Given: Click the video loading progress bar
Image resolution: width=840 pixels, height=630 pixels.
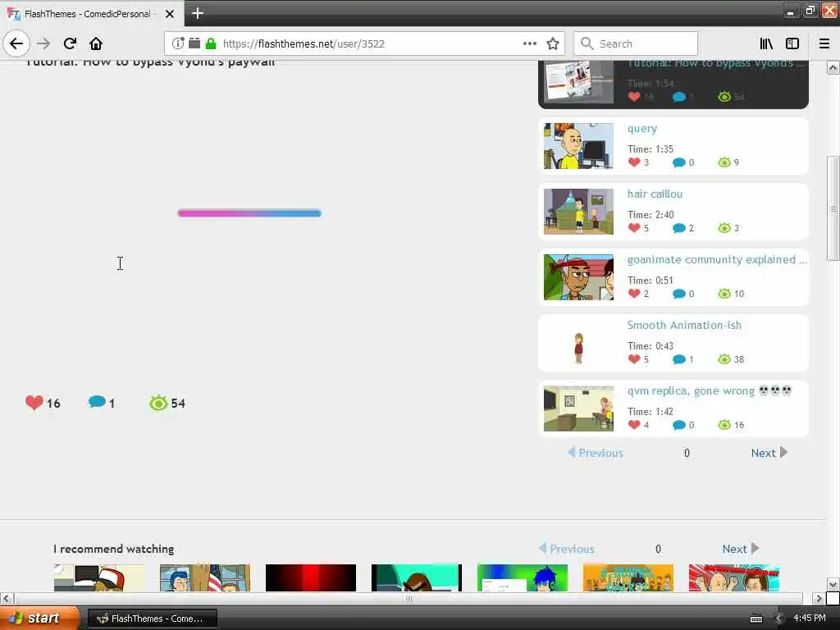Looking at the screenshot, I should pyautogui.click(x=249, y=213).
